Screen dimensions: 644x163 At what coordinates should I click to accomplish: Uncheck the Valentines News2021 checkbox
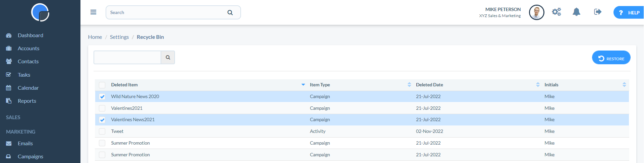[102, 120]
